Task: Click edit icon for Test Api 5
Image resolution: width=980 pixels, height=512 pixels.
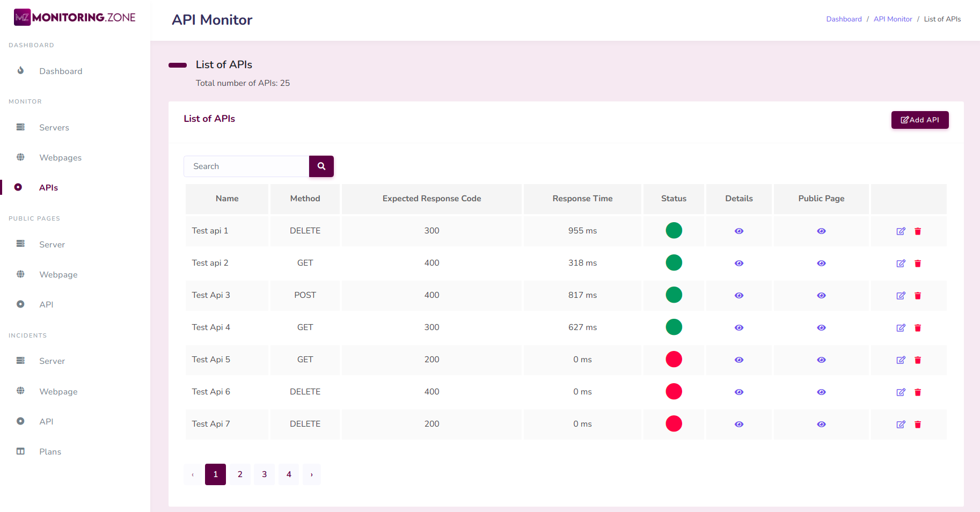Action: tap(901, 360)
